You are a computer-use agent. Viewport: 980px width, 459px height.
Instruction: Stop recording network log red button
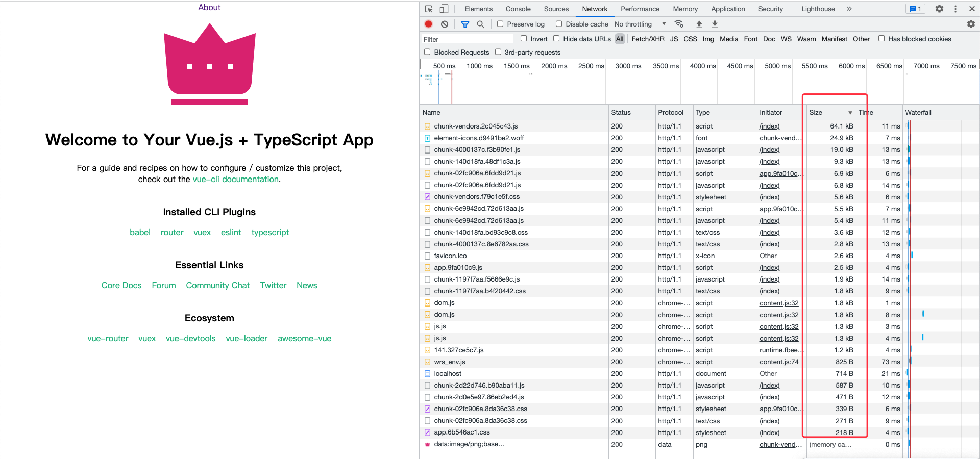tap(429, 24)
